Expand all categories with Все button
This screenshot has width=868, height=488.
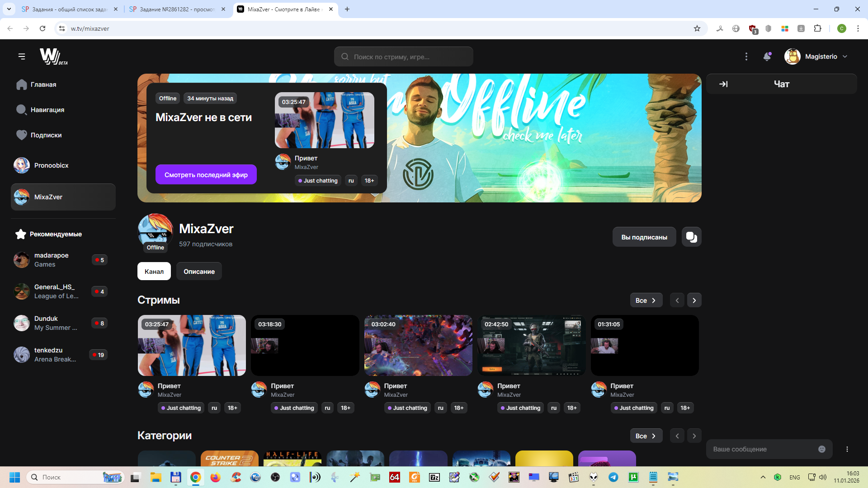pyautogui.click(x=646, y=436)
